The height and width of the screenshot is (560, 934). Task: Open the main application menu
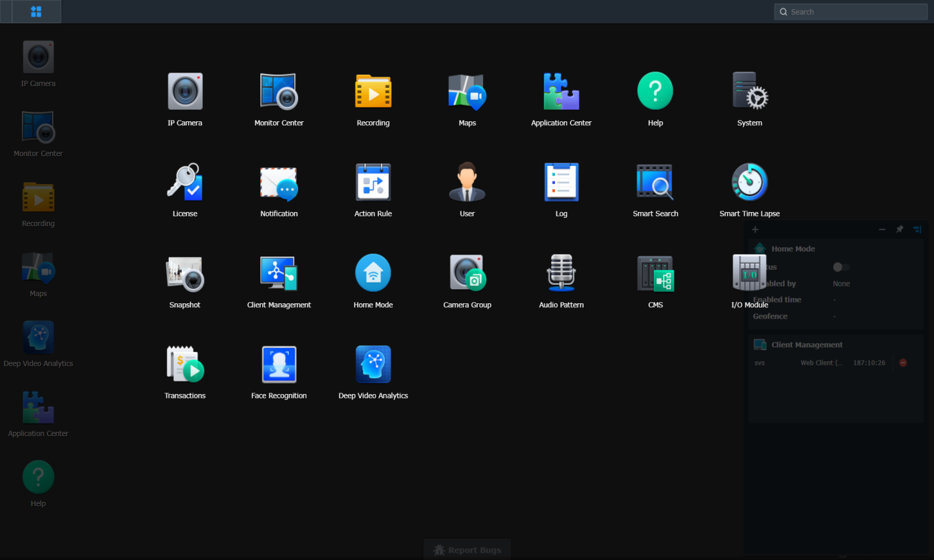(x=37, y=11)
